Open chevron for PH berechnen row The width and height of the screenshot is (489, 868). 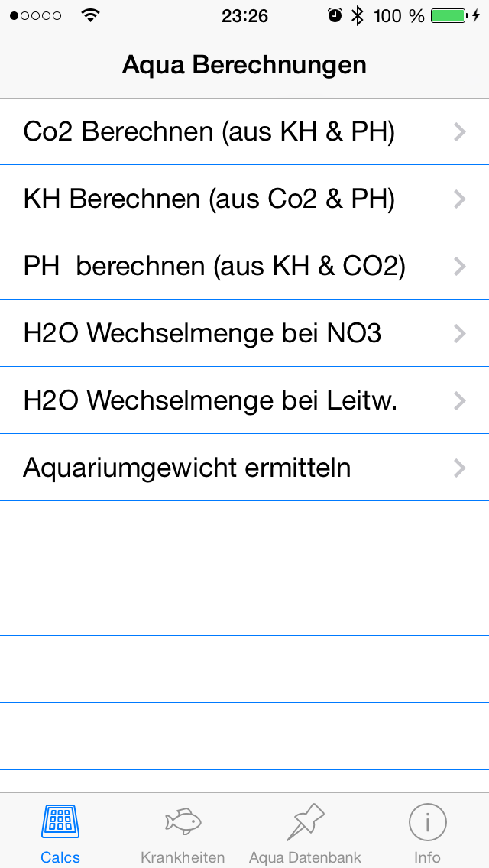pyautogui.click(x=460, y=266)
